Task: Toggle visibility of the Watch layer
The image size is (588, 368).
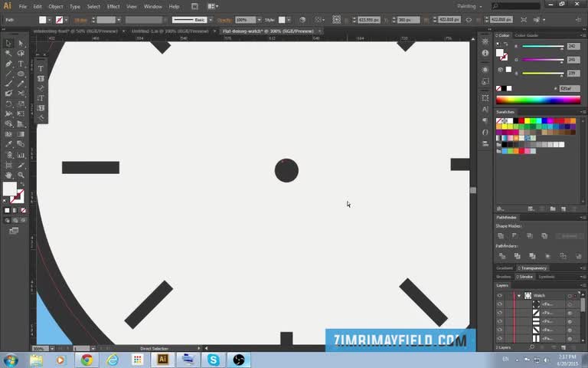Action: point(499,295)
